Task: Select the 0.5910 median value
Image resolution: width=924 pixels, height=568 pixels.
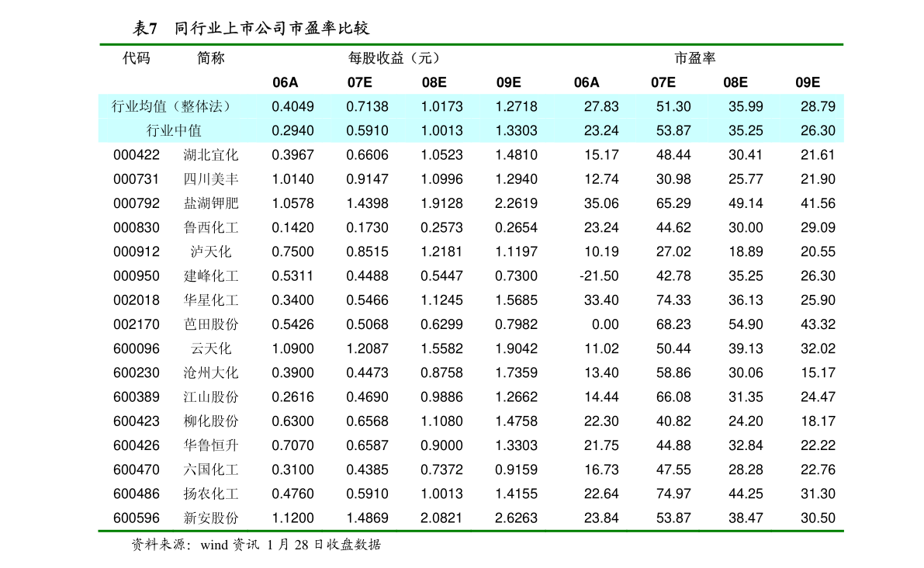Action: pyautogui.click(x=367, y=130)
